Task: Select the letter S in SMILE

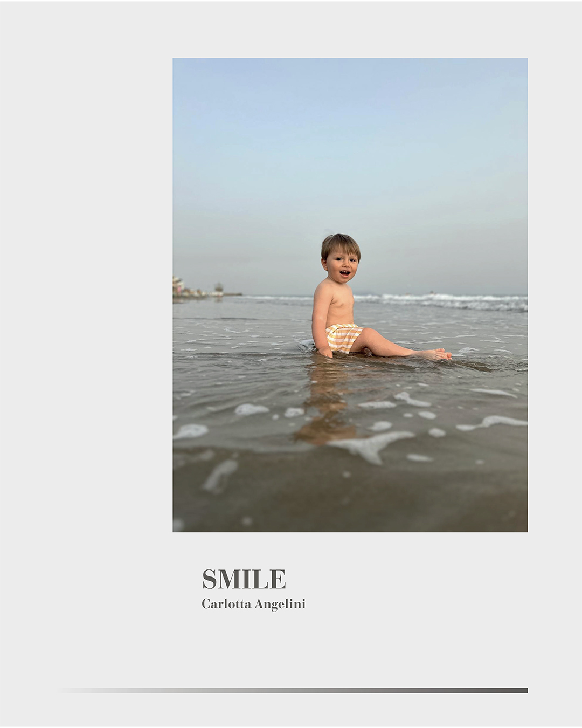Action: tap(209, 579)
